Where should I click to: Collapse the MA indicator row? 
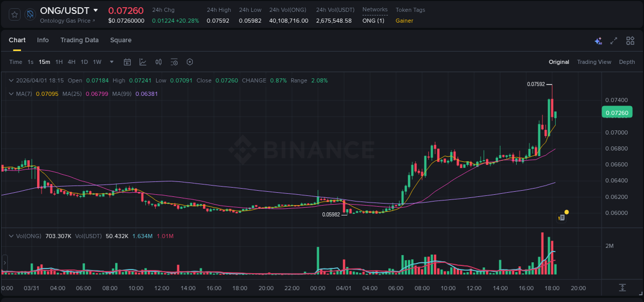[11, 94]
